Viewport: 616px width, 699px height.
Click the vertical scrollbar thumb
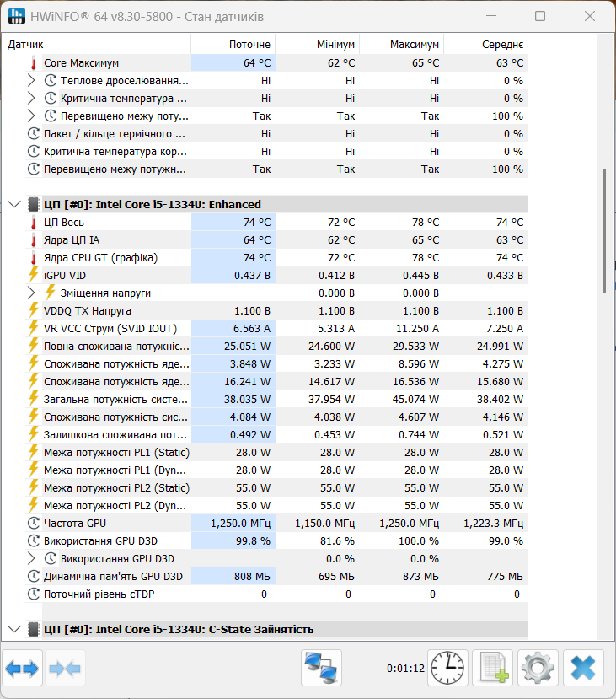604,230
